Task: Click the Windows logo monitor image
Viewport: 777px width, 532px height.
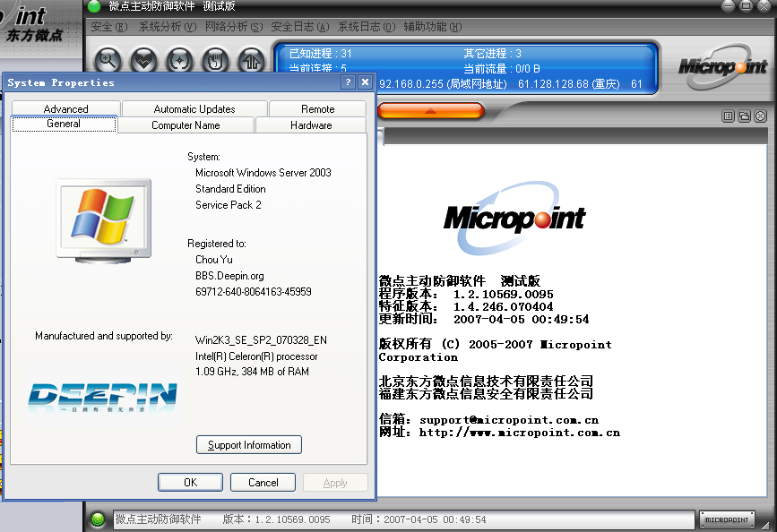Action: pos(104,220)
